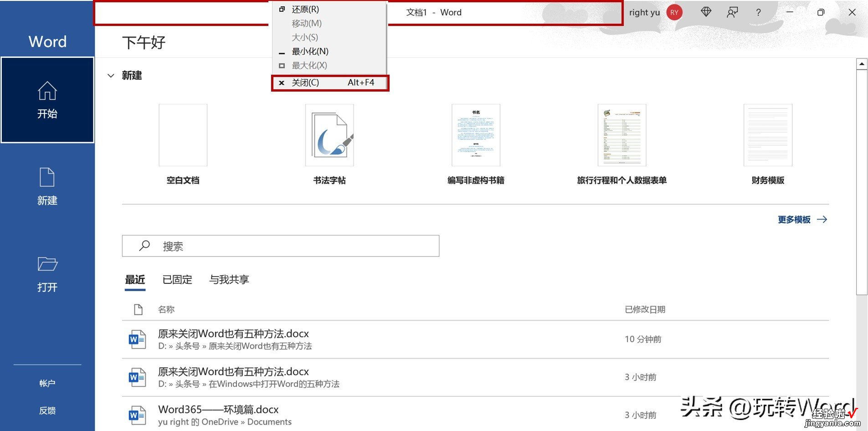Restore down the Word window
868x431 pixels.
click(x=821, y=12)
